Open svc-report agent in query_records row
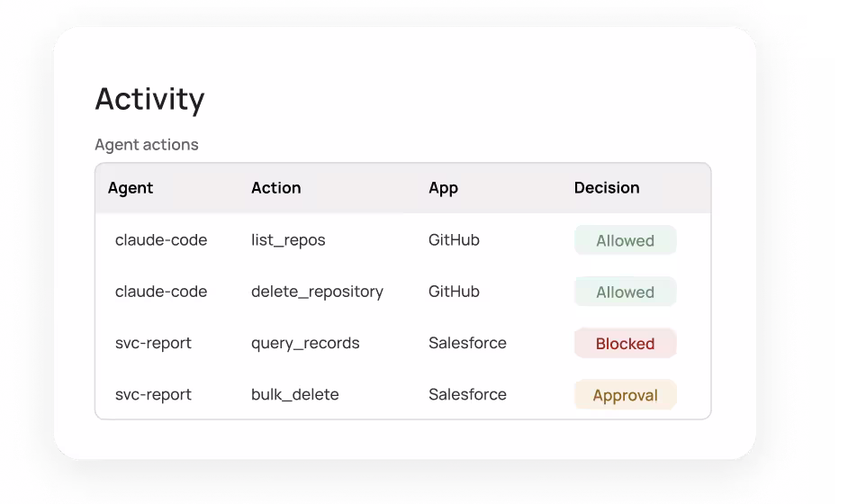866x504 pixels. [154, 344]
